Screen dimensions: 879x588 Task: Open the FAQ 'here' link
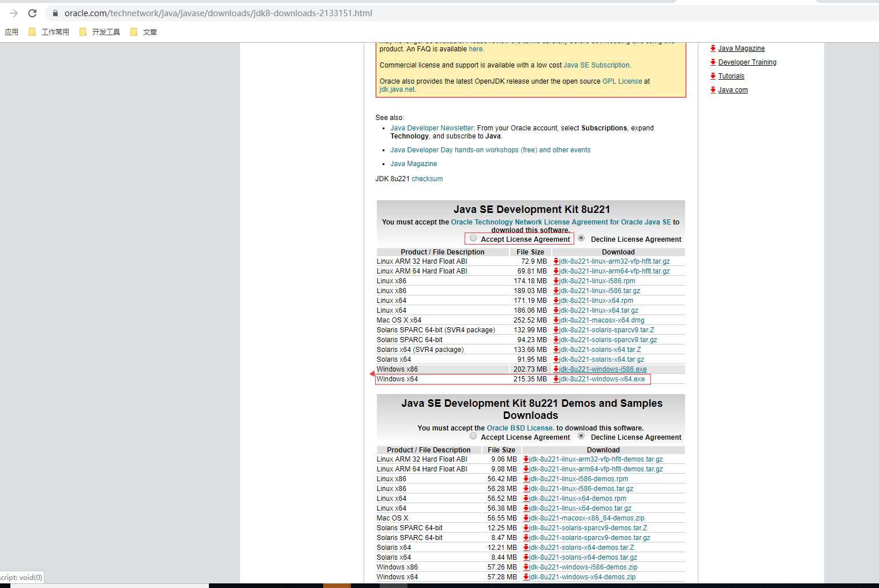click(476, 49)
